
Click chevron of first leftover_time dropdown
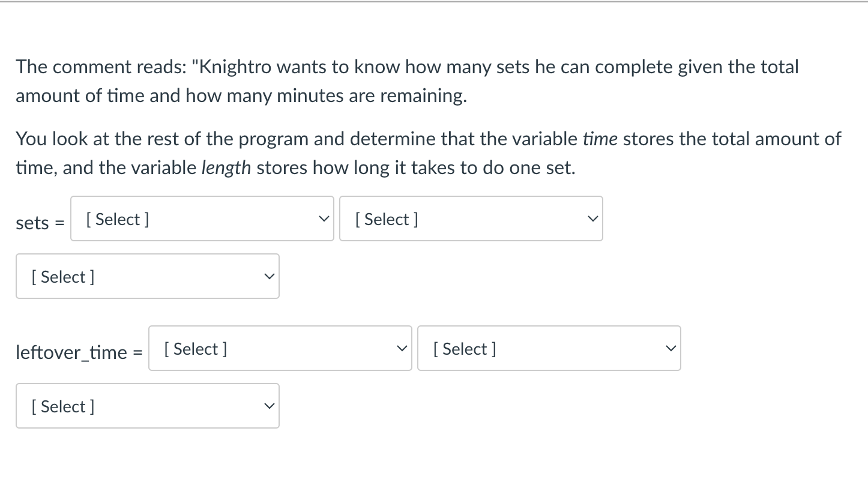coord(402,349)
